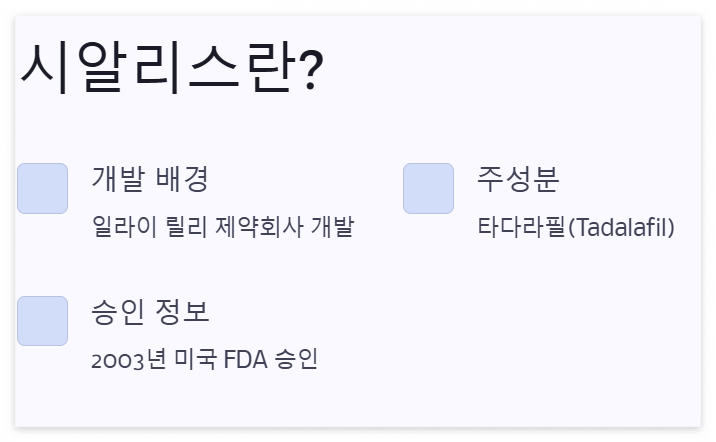
Task: Select the 개발 배경 heading
Action: click(x=150, y=179)
